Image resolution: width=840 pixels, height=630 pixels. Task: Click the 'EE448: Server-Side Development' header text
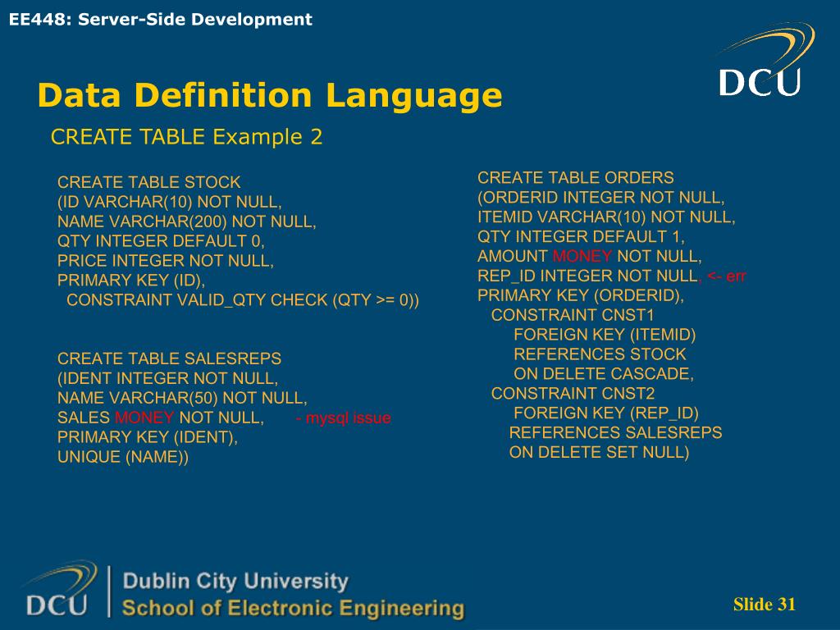(x=160, y=20)
